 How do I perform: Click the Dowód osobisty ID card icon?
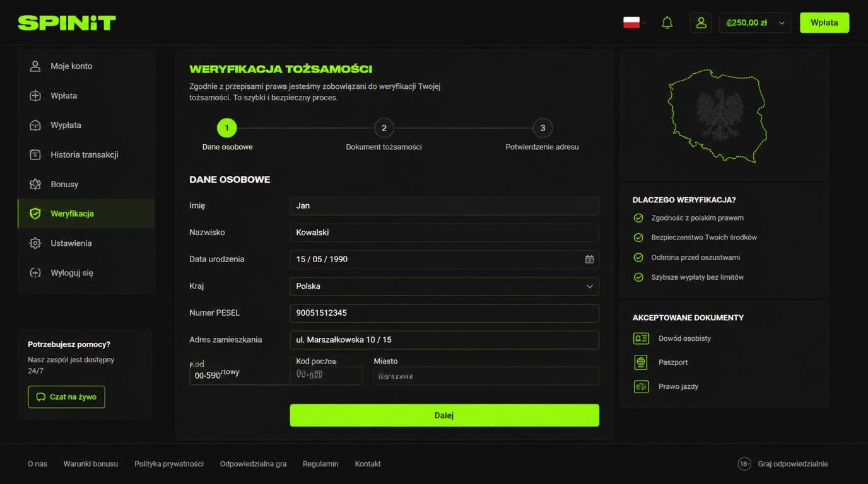641,338
